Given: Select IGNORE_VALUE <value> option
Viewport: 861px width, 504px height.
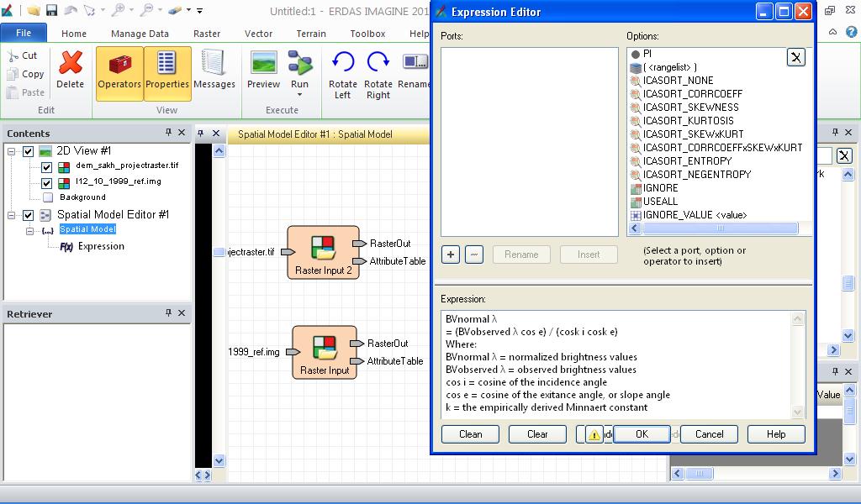Looking at the screenshot, I should 695,215.
